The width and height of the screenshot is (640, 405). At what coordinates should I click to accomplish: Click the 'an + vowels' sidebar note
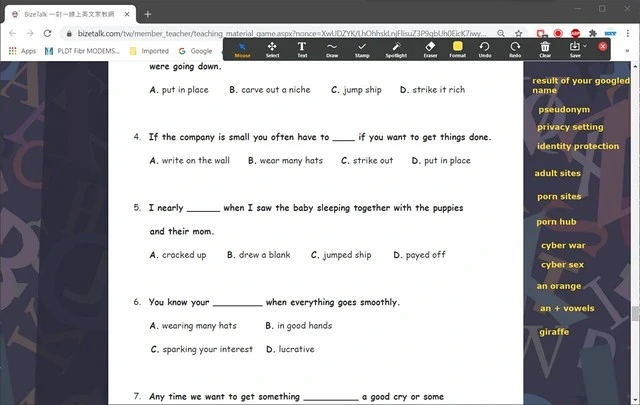(x=567, y=308)
